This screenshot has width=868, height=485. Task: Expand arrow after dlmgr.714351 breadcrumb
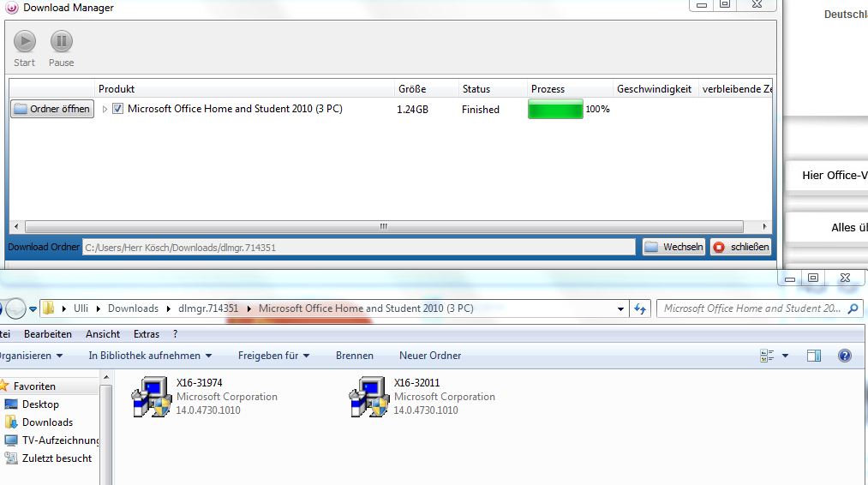(248, 308)
